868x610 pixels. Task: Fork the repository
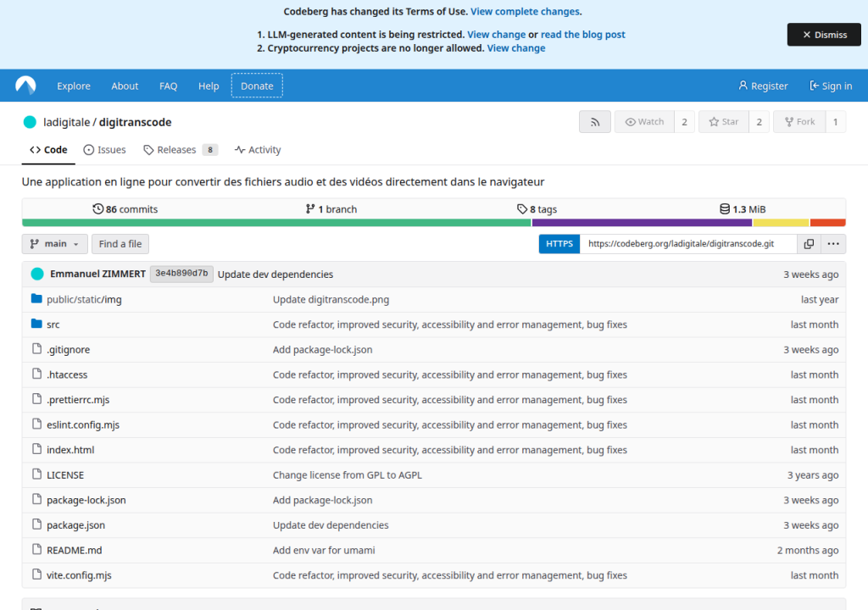800,122
